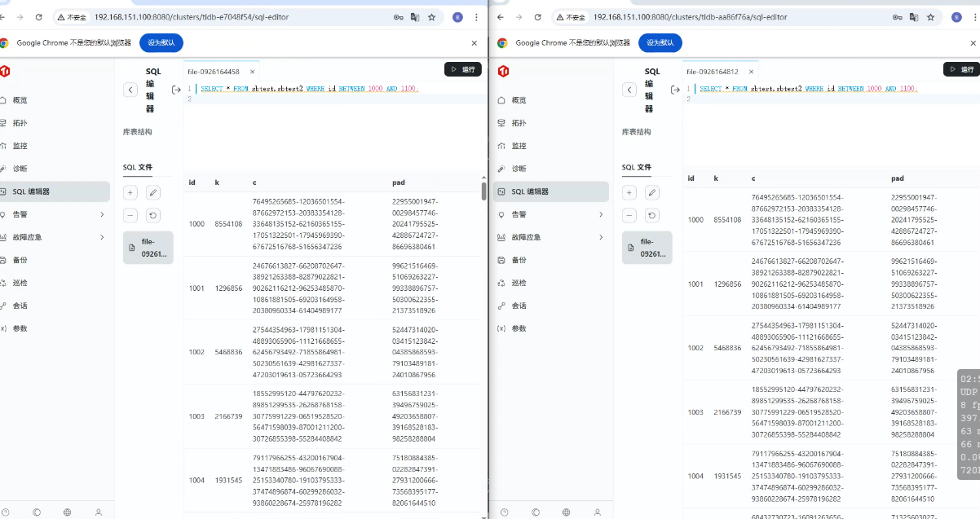Click the rename pencil icon in right window
Screen dimensions: 980x519
click(x=651, y=192)
